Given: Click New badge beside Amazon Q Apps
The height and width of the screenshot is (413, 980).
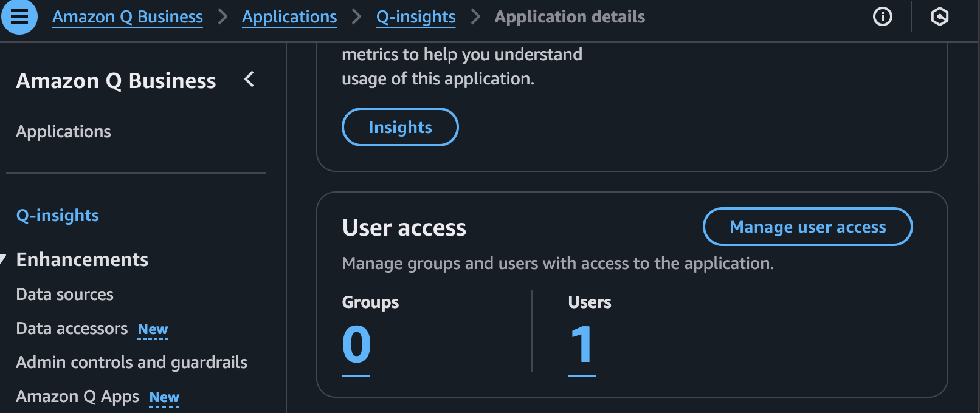Looking at the screenshot, I should pos(165,397).
